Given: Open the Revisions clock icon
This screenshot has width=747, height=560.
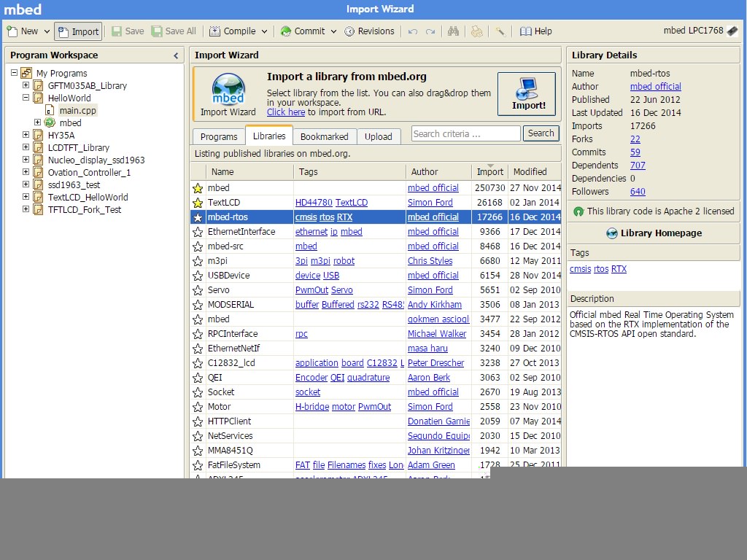Looking at the screenshot, I should 349,31.
